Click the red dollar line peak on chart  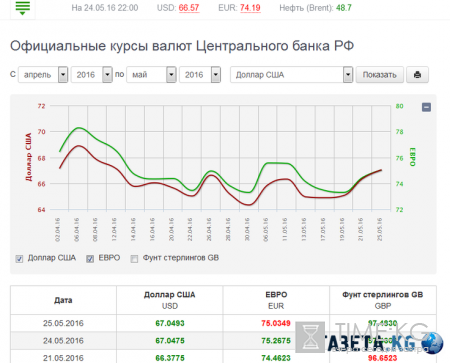click(x=78, y=146)
